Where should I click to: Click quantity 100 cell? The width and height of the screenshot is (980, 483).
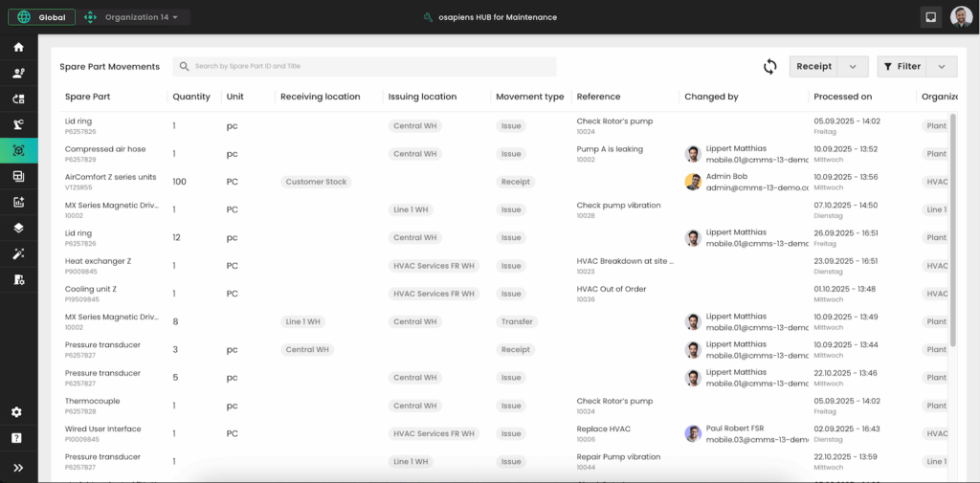[179, 182]
